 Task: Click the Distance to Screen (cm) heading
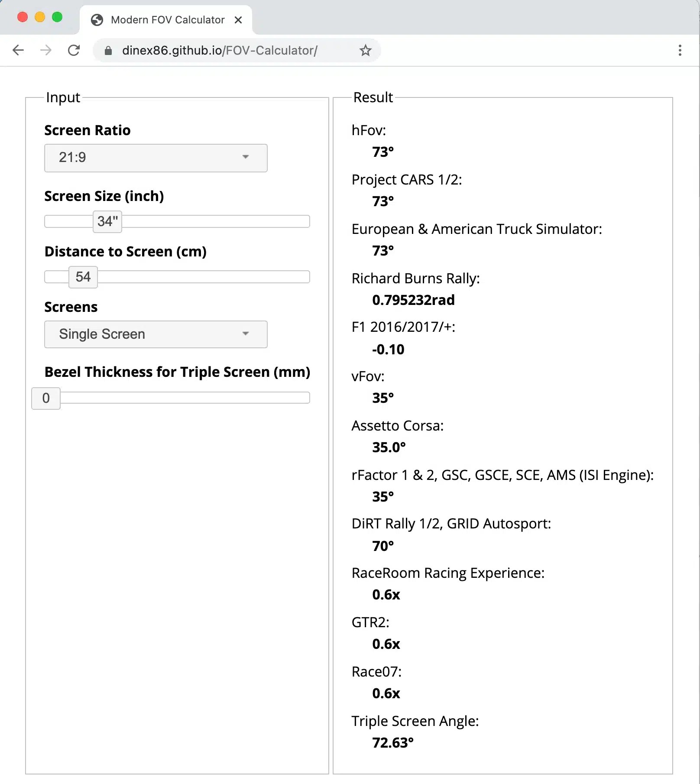coord(126,252)
